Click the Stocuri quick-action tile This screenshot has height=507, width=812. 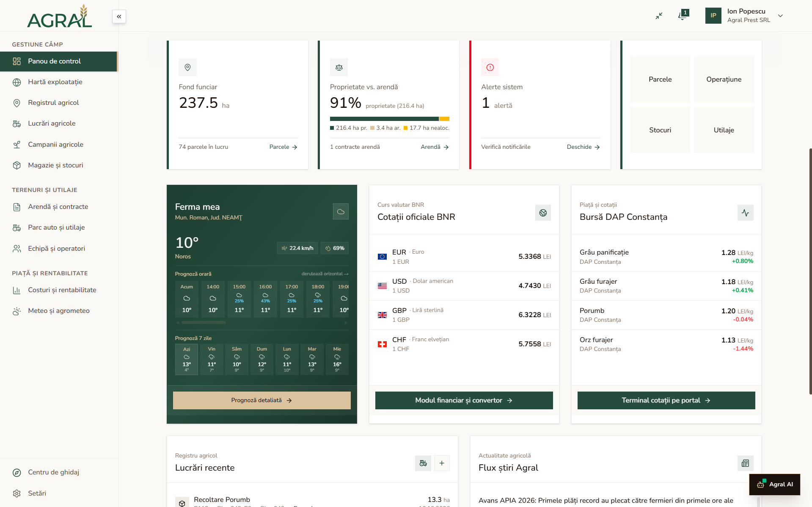[660, 130]
